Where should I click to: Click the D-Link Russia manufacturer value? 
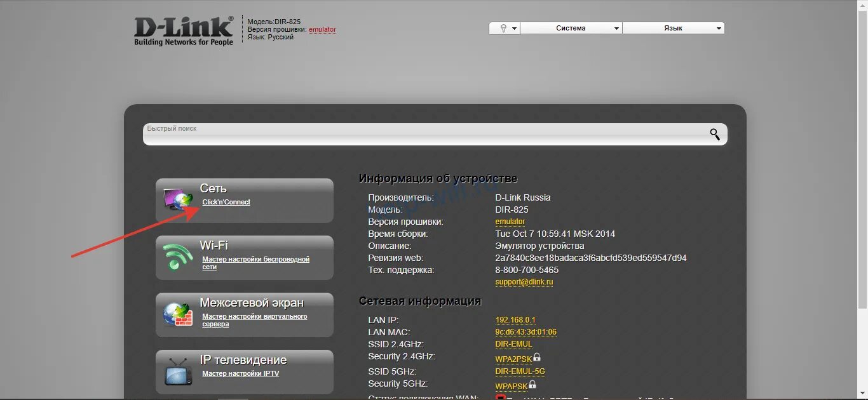click(x=523, y=197)
